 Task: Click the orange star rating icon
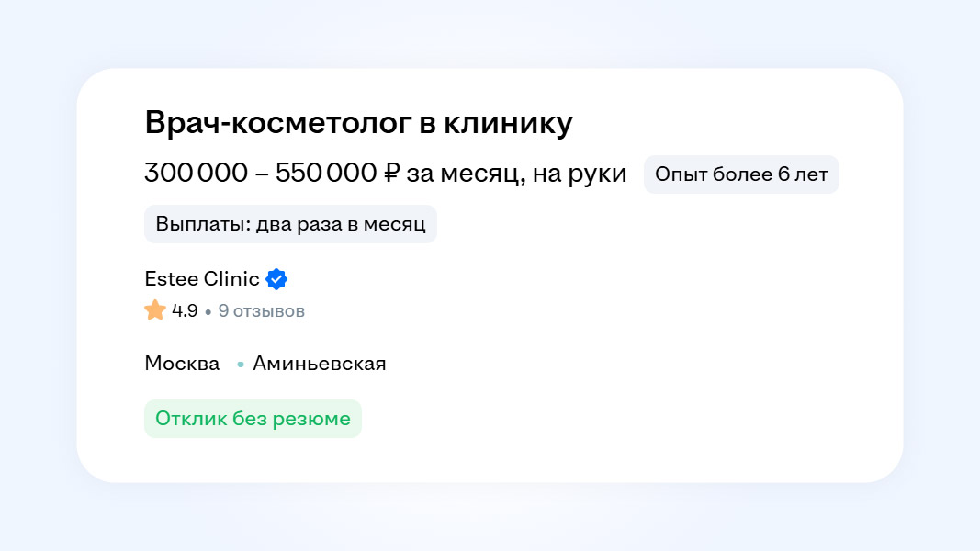[x=155, y=310]
